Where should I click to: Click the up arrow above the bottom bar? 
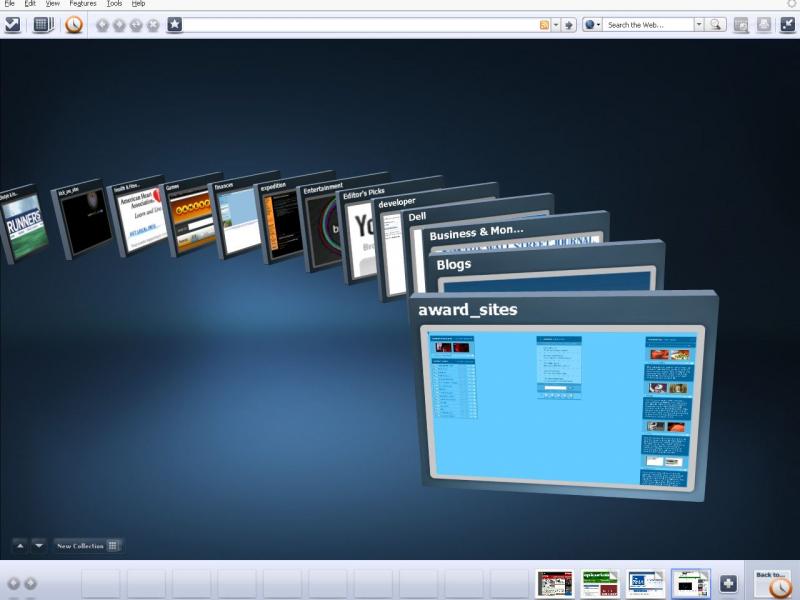coord(20,545)
